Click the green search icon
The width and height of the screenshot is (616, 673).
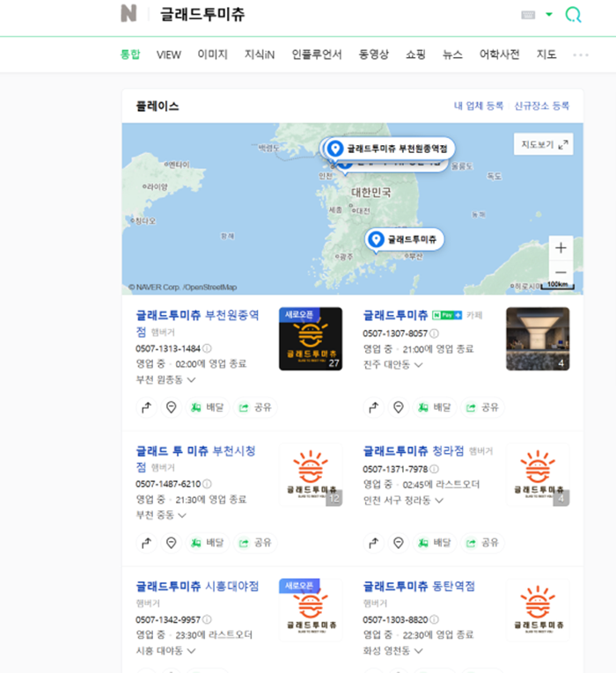(573, 15)
